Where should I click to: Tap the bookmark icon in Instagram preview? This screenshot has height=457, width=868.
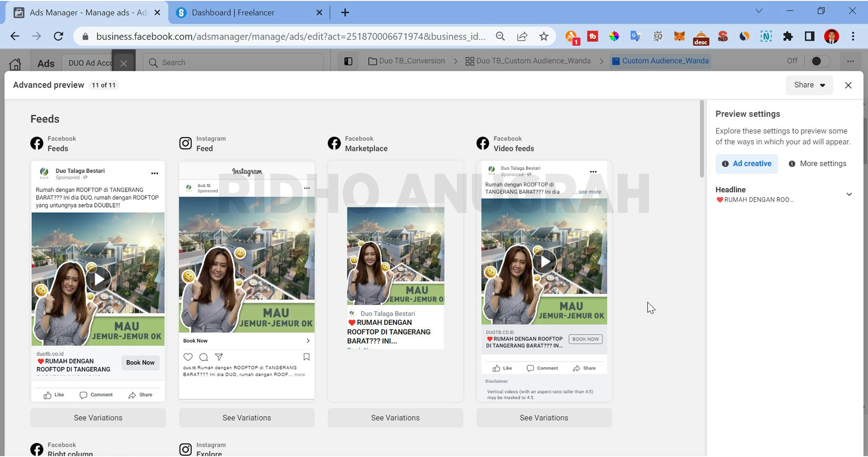(307, 357)
